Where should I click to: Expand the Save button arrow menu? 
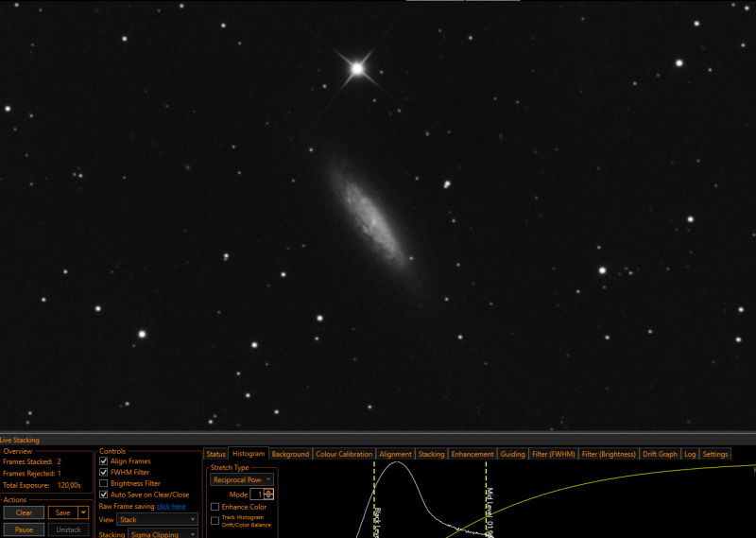83,512
